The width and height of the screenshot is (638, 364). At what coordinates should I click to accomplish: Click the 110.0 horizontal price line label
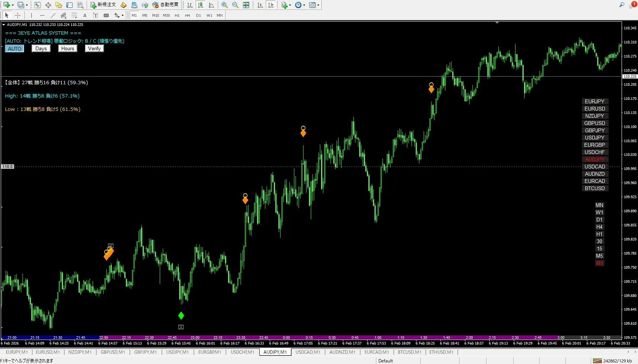8,167
